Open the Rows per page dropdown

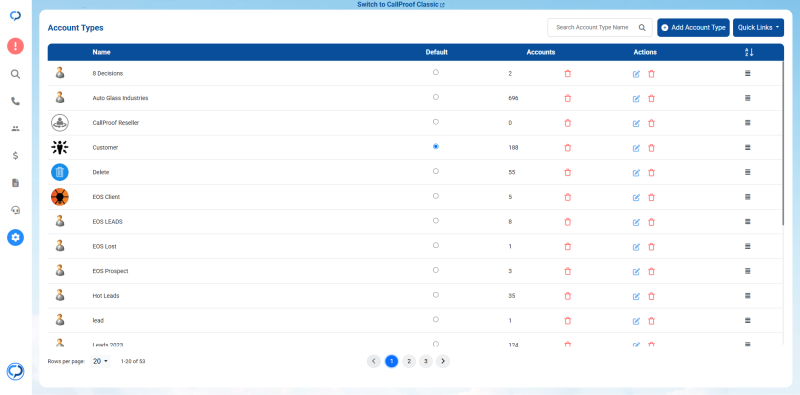[101, 361]
